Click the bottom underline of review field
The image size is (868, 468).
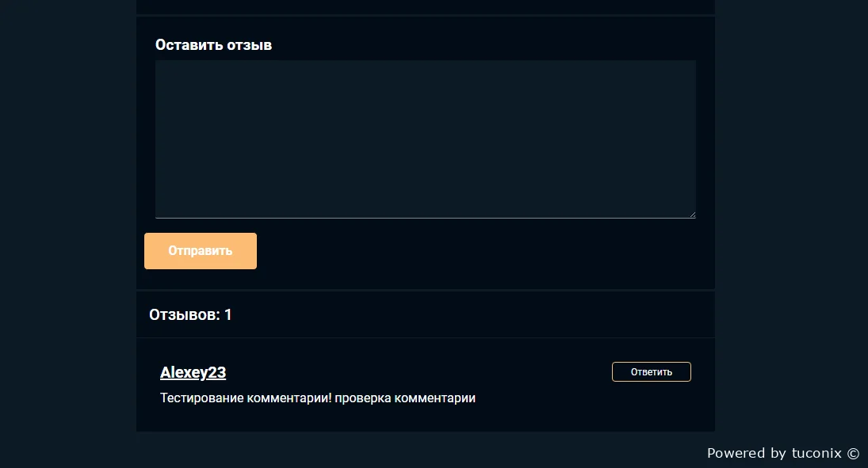pyautogui.click(x=425, y=218)
